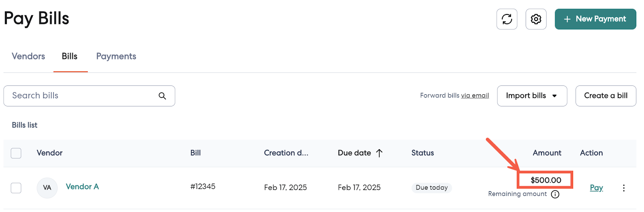
Task: Click the search magnifier icon
Action: [162, 96]
